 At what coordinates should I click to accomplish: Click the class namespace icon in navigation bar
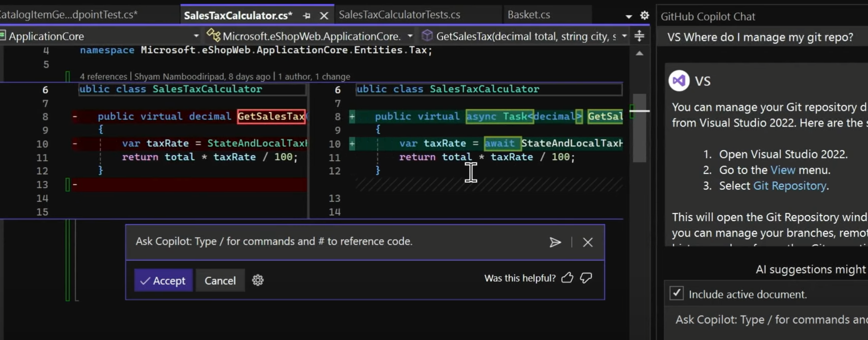tap(213, 35)
